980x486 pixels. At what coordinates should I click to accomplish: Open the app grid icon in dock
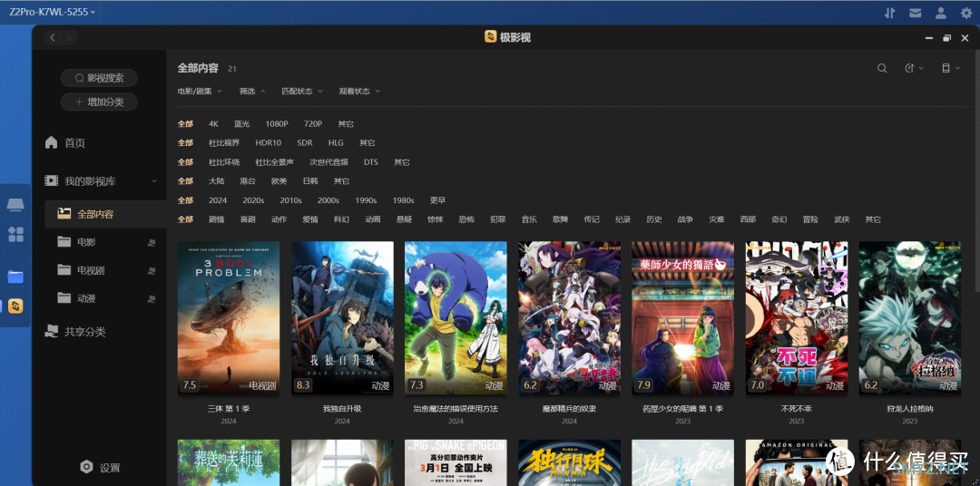click(15, 235)
